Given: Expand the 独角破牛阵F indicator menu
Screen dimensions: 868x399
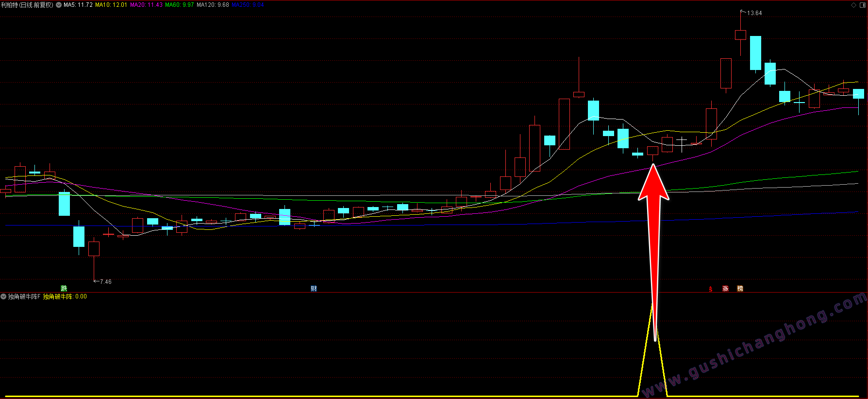Looking at the screenshot, I should (3, 296).
